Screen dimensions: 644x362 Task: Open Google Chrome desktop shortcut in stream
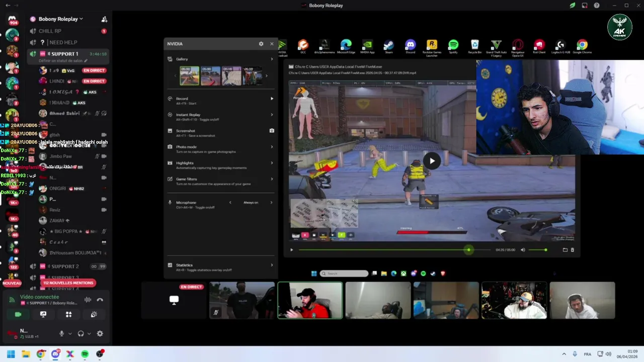[582, 47]
